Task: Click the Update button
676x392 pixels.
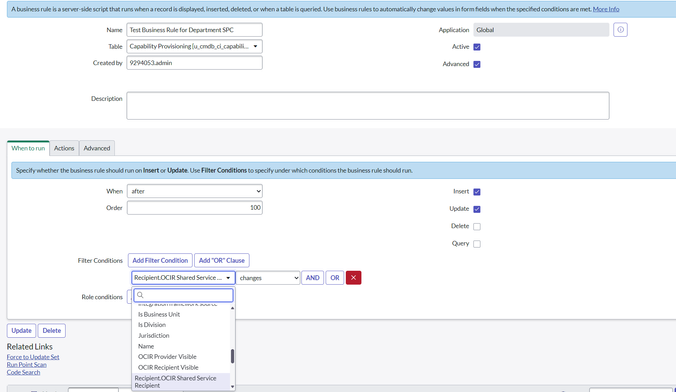Action: (21, 330)
